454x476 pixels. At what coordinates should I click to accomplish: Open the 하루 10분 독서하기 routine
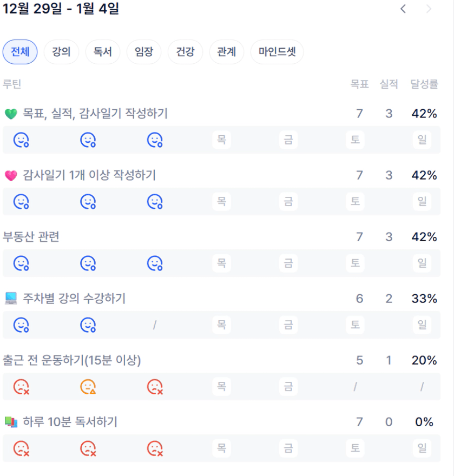pyautogui.click(x=70, y=422)
